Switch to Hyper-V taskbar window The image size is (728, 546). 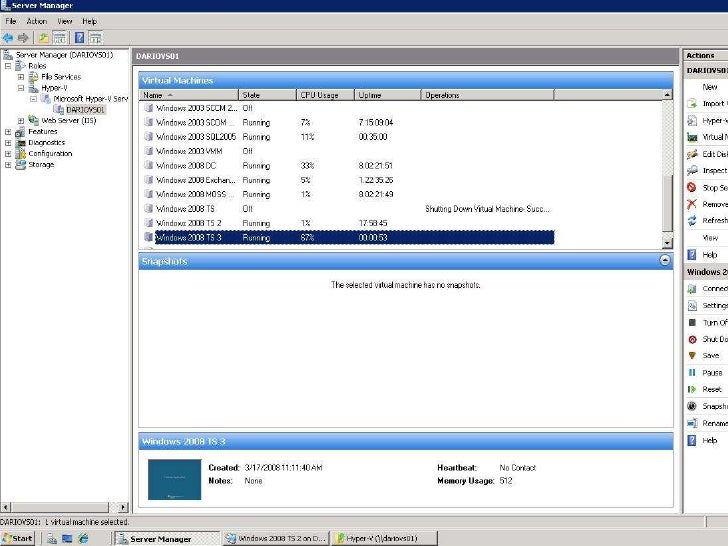point(384,539)
